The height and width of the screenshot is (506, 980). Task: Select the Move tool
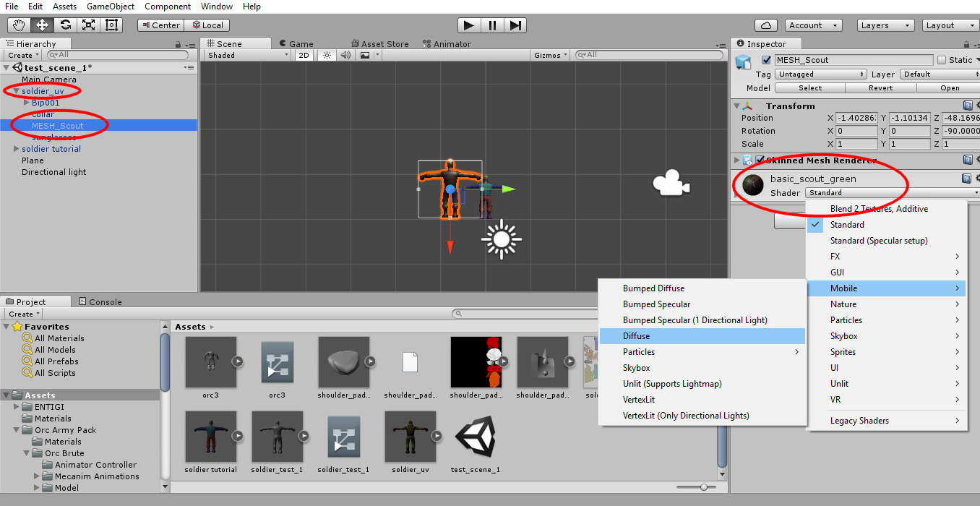point(41,25)
